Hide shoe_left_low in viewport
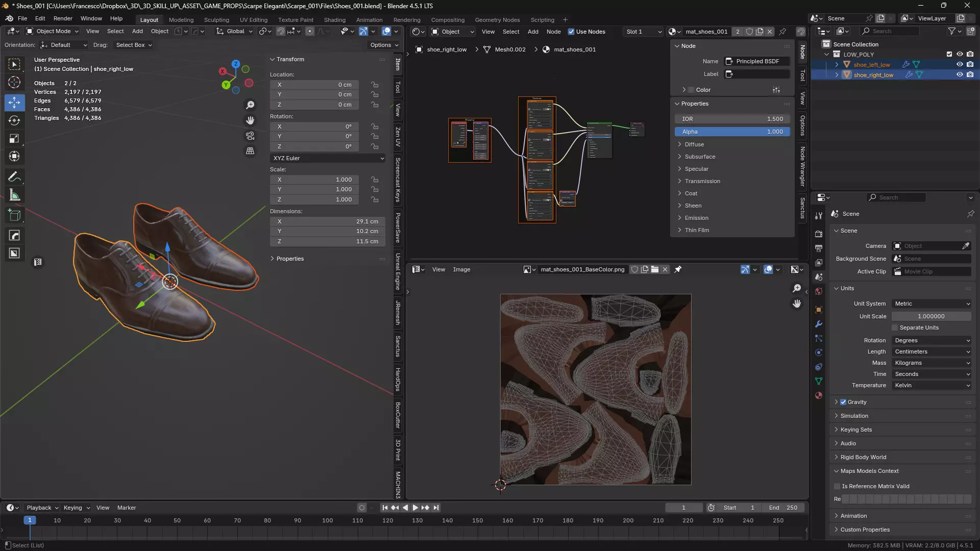 960,64
